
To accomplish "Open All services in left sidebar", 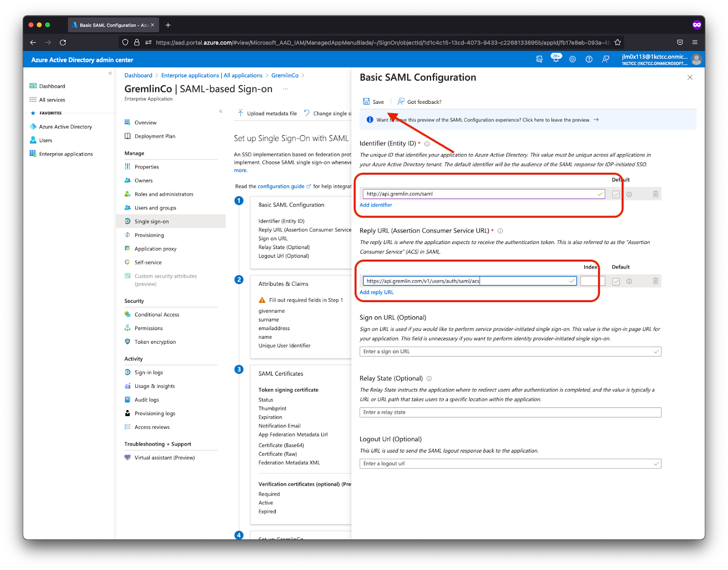I will (52, 100).
